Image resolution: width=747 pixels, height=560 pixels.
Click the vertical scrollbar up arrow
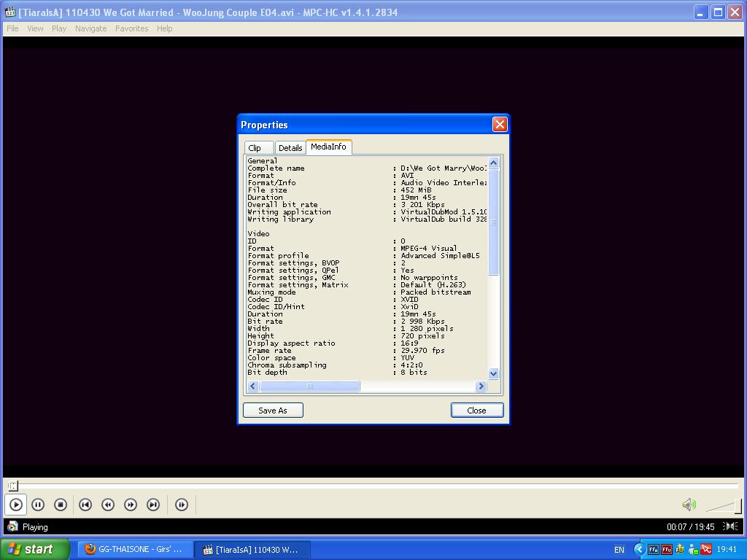[x=494, y=163]
